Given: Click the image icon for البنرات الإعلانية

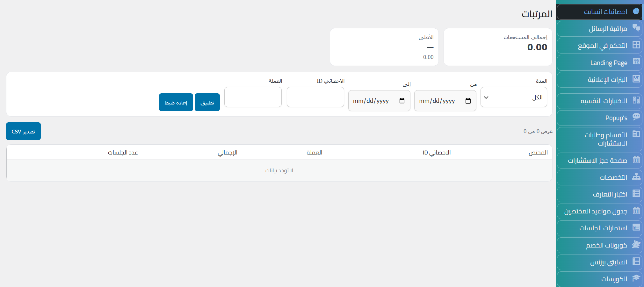Looking at the screenshot, I should pos(636,79).
